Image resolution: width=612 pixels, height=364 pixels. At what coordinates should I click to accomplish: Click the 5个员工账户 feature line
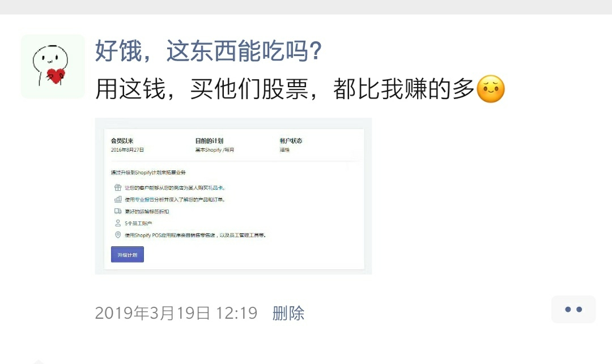coord(138,223)
